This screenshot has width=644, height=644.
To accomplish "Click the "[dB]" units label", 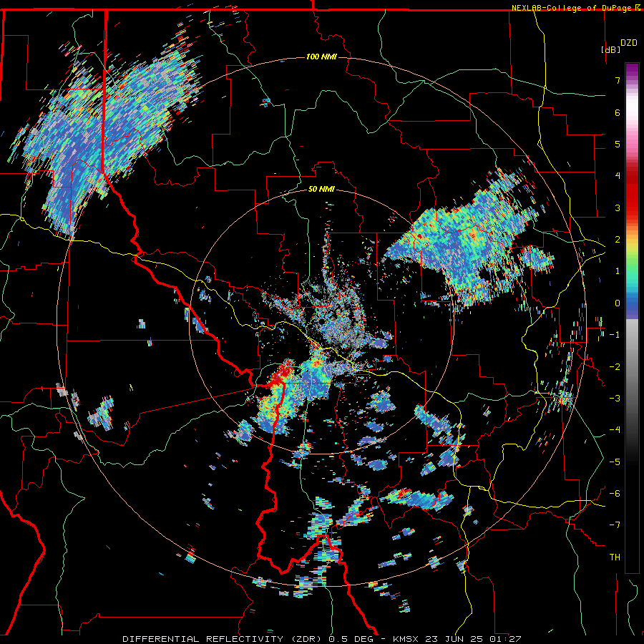I will coord(611,49).
